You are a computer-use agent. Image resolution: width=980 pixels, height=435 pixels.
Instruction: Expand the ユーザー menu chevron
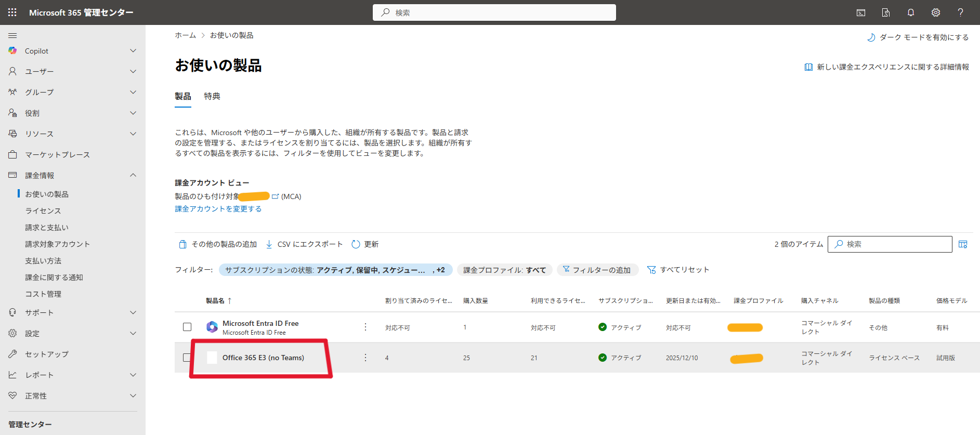[x=133, y=71]
